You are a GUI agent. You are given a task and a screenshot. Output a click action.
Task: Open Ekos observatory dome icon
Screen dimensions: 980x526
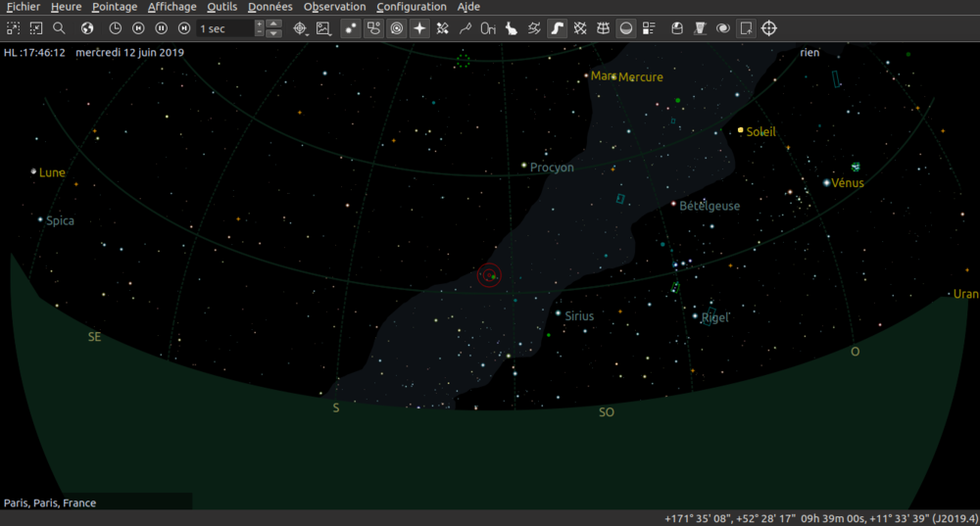pyautogui.click(x=677, y=28)
